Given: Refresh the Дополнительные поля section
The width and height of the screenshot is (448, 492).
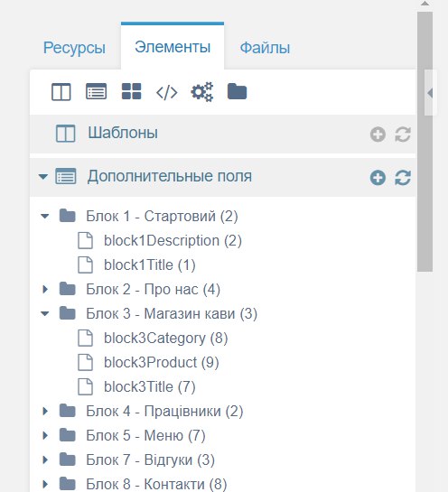Looking at the screenshot, I should click(x=403, y=178).
